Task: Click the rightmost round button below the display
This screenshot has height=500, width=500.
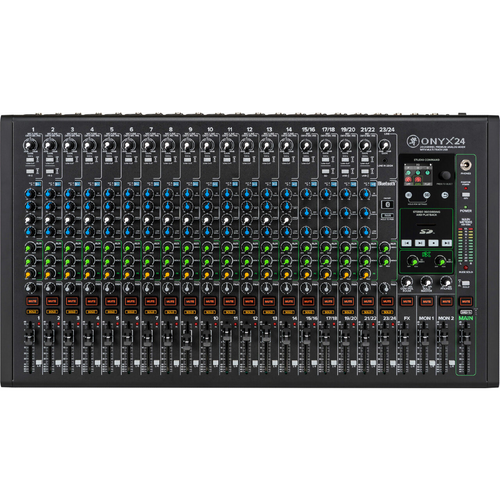Action: point(445,195)
